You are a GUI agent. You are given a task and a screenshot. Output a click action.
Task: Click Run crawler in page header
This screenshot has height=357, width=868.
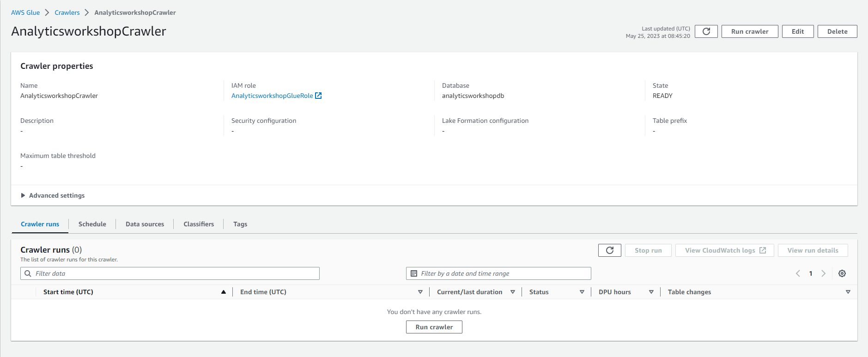pos(750,31)
